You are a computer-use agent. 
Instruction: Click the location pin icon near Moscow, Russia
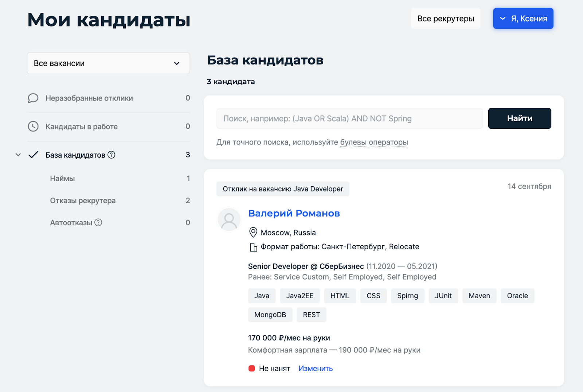[253, 232]
